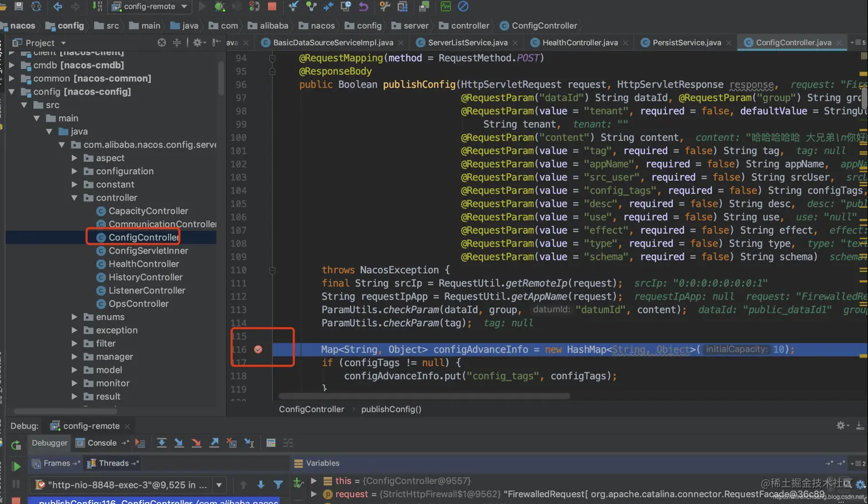Click the VCS commit checkmark icon

311,6
